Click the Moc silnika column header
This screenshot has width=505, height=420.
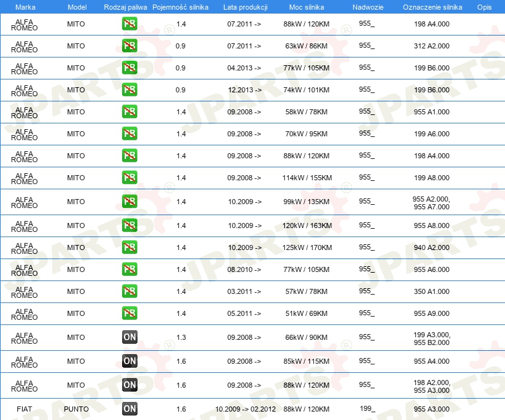(x=307, y=7)
